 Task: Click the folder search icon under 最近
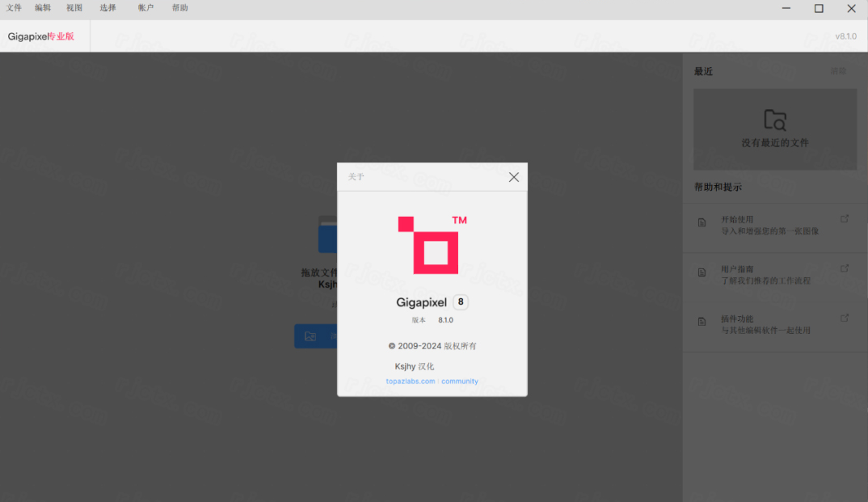[x=775, y=120]
